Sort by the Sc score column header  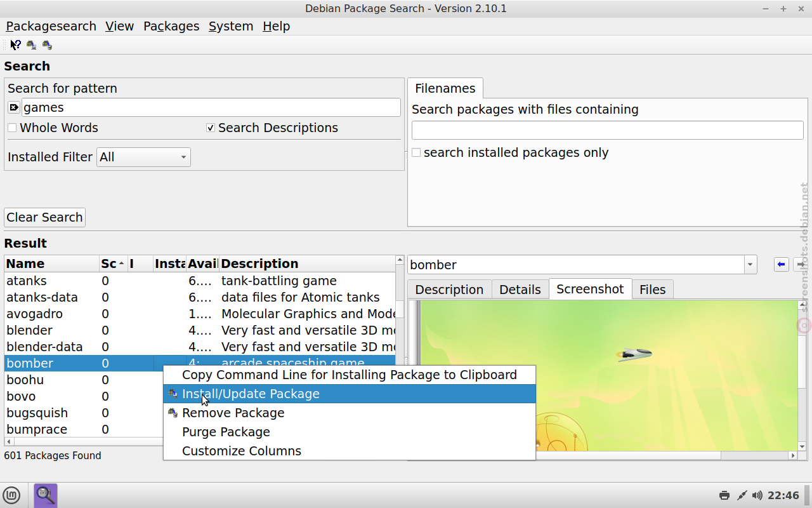(113, 264)
